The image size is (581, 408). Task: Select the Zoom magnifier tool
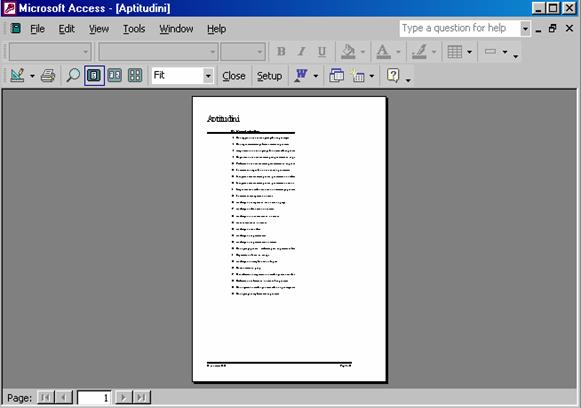point(73,76)
